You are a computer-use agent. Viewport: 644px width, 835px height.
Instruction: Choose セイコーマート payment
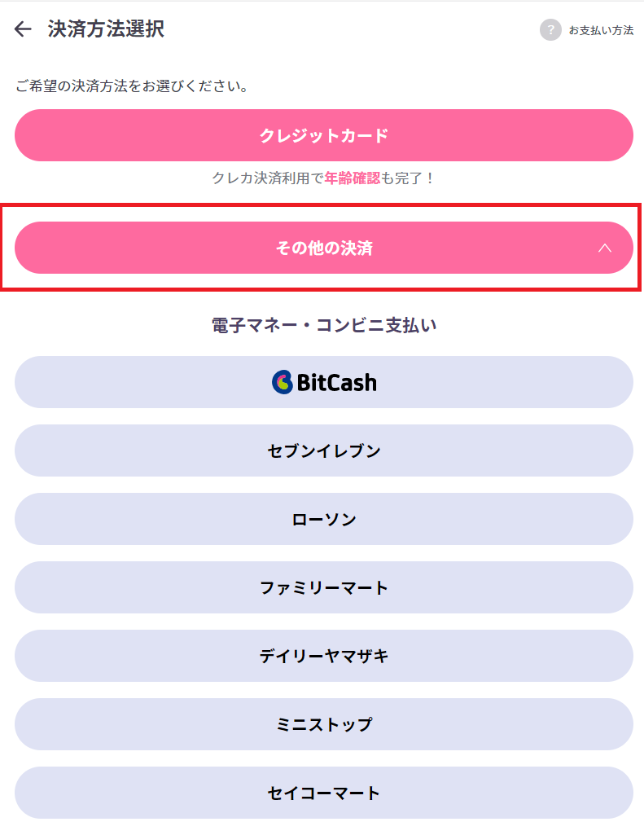[323, 793]
